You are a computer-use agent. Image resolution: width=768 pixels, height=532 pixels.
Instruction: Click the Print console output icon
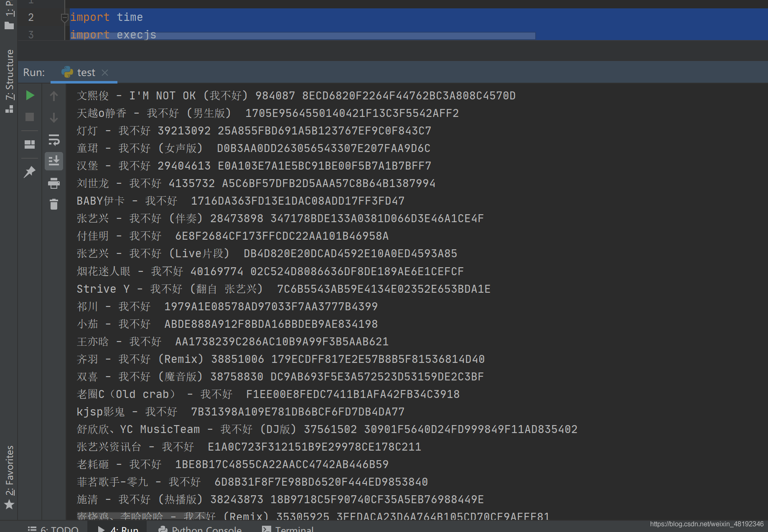pyautogui.click(x=54, y=183)
